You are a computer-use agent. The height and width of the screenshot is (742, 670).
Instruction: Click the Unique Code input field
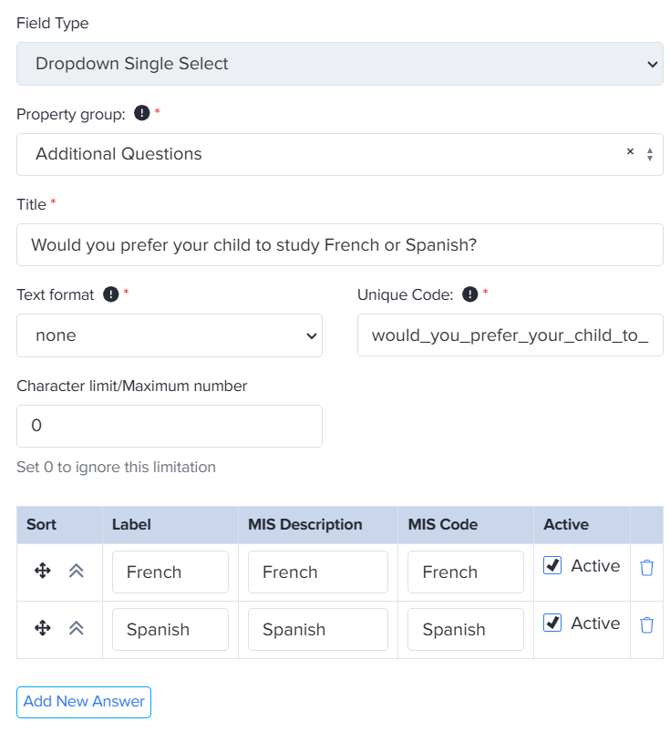tap(509, 336)
